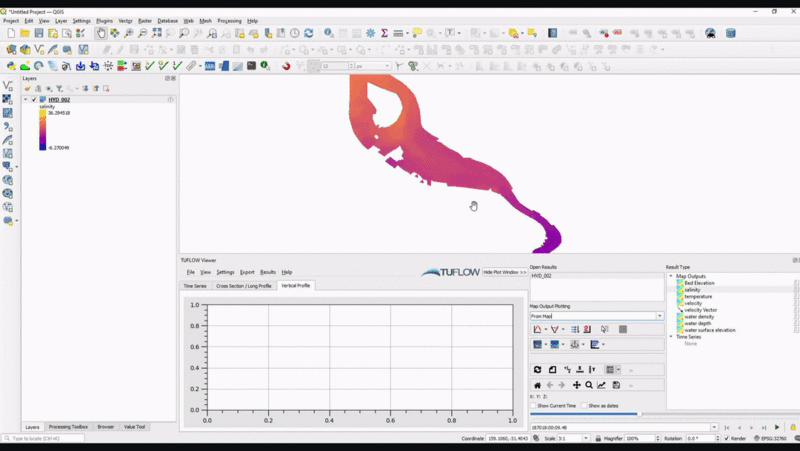Image resolution: width=800 pixels, height=451 pixels.
Task: Collapse the Map Outputs tree node
Action: [x=671, y=276]
